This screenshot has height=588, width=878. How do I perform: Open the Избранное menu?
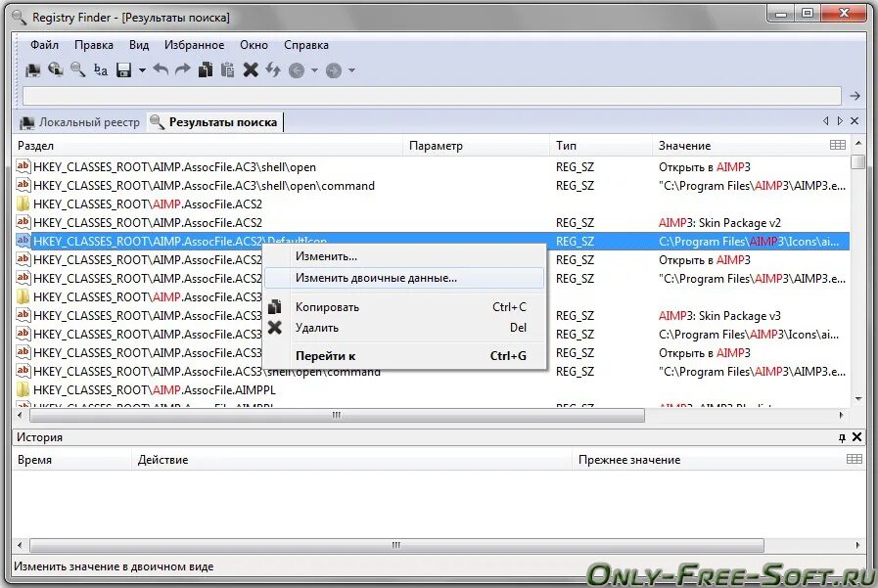coord(195,45)
